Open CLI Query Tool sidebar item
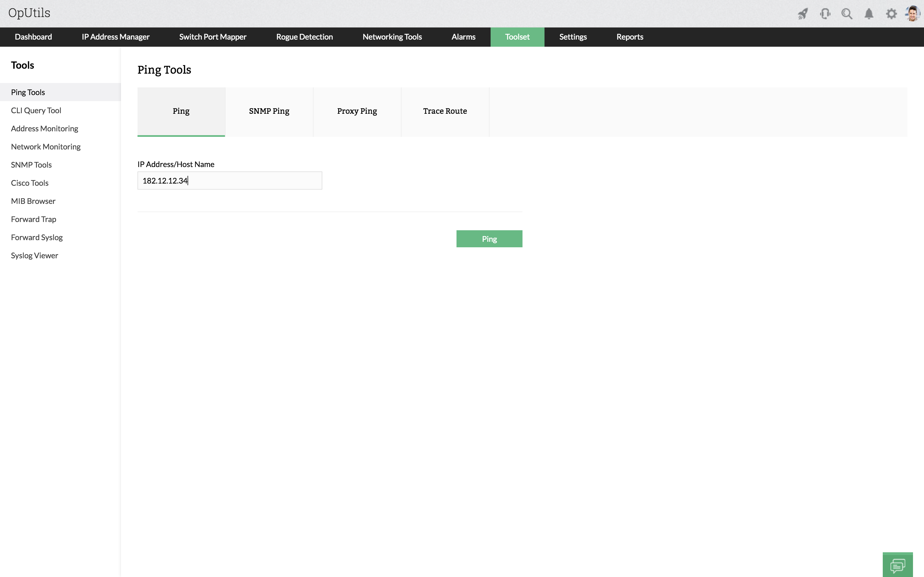 coord(36,110)
